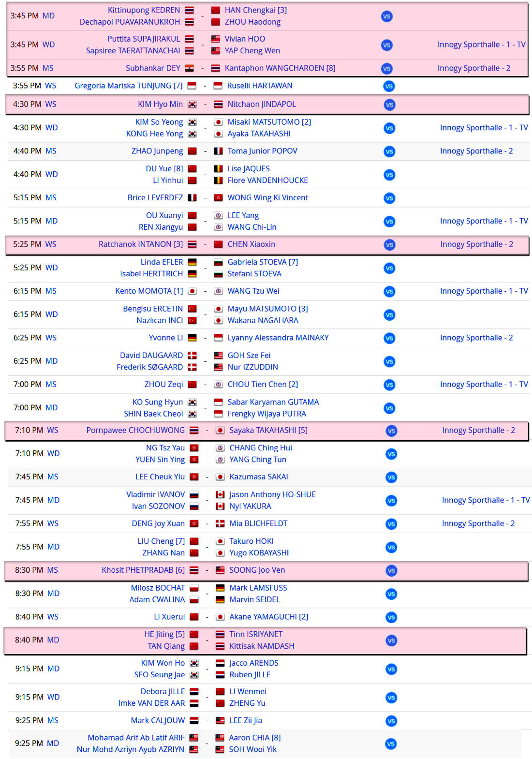Screen dimensions: 532x759
Task: Click VS icon for NG Tsz Yau match
Action: [391, 454]
